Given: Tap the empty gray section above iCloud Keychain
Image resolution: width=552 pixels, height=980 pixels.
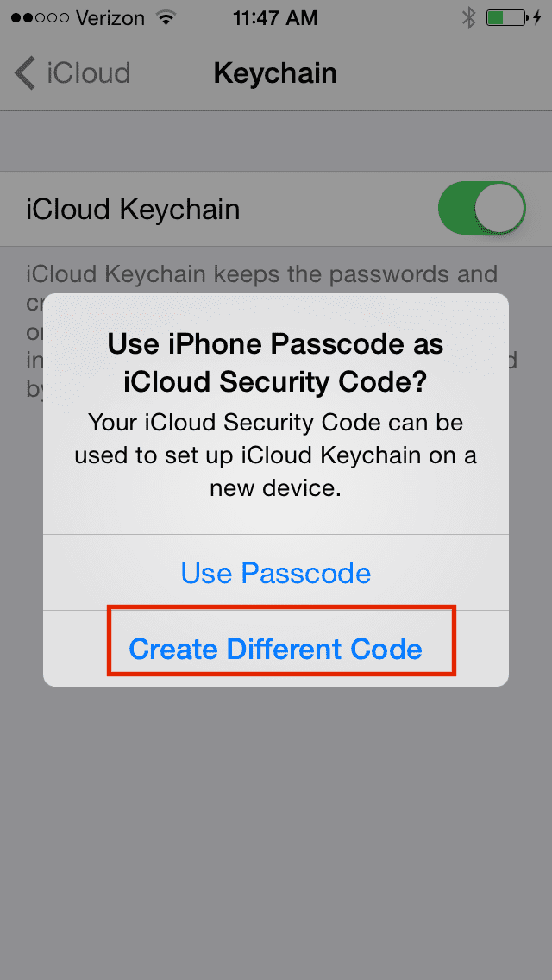Looking at the screenshot, I should (x=276, y=141).
